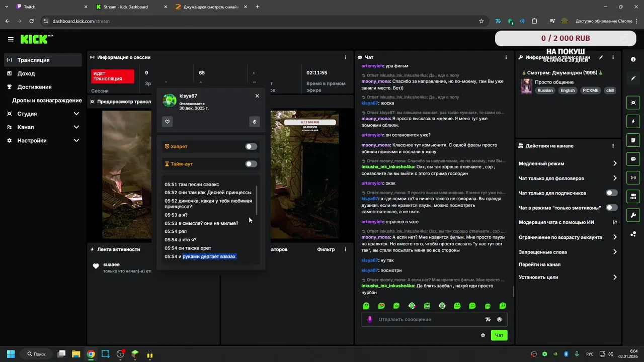Go to Трансляция in left menu
This screenshot has height=362, width=644.
[x=43, y=60]
